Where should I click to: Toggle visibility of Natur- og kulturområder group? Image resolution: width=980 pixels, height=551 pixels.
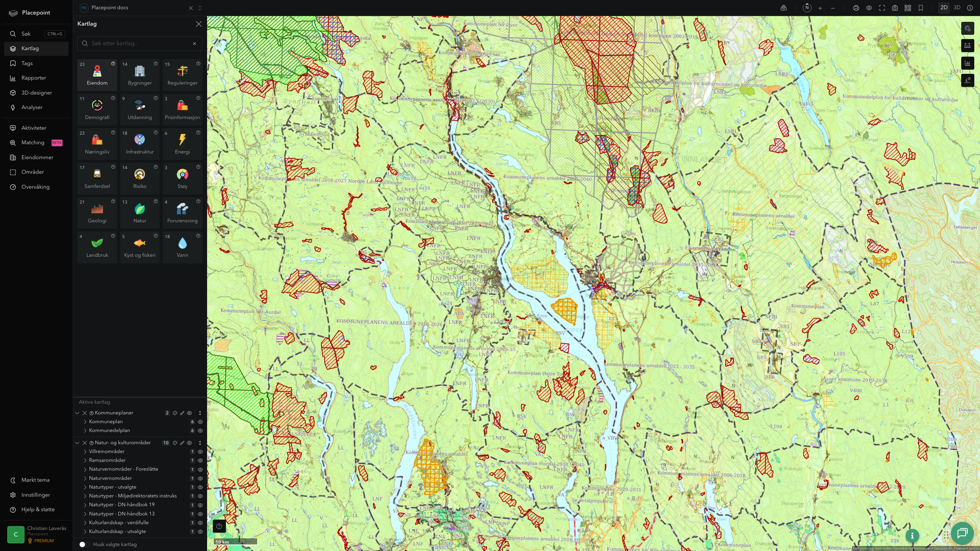coord(189,443)
